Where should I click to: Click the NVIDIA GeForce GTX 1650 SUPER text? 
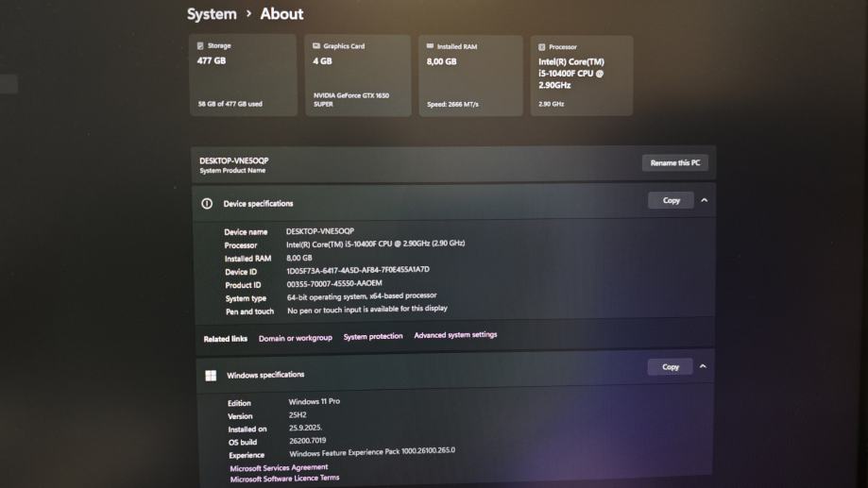[351, 100]
